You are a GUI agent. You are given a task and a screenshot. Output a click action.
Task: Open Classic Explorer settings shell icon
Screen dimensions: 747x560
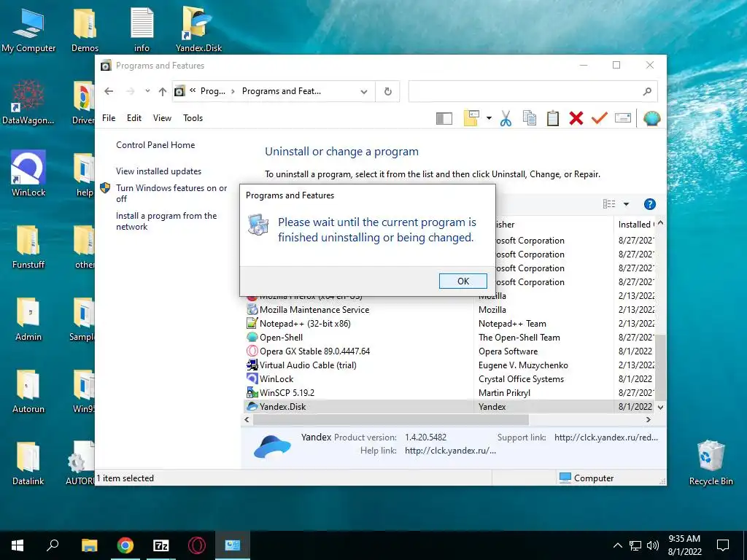pos(651,118)
